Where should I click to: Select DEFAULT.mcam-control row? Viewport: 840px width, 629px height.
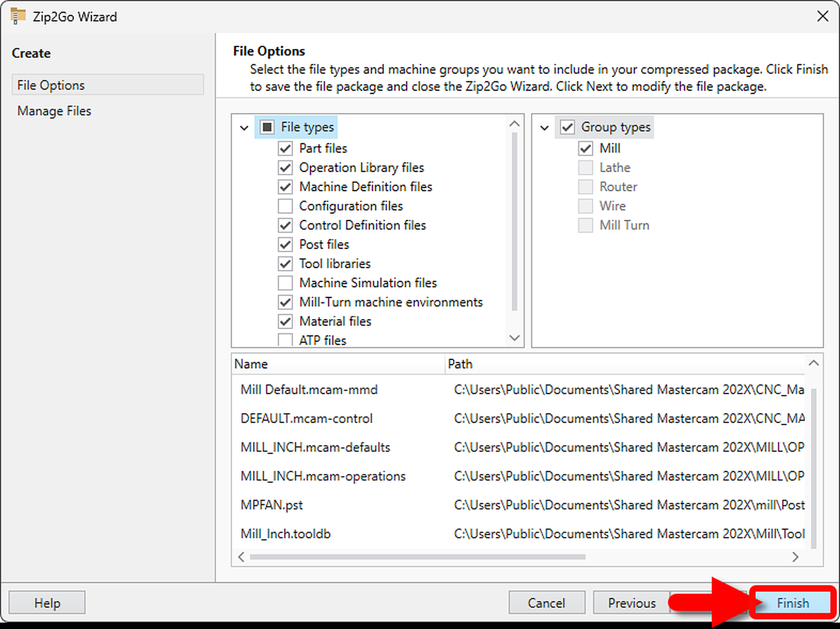[518, 418]
